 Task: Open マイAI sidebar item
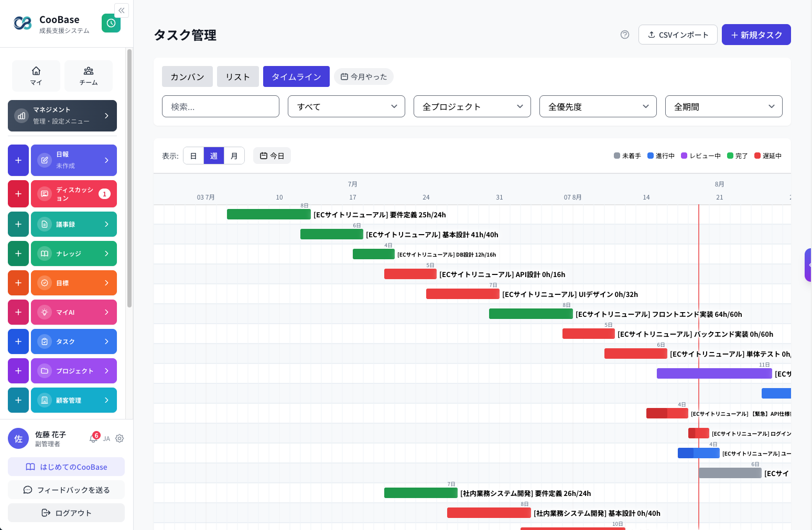tap(74, 312)
